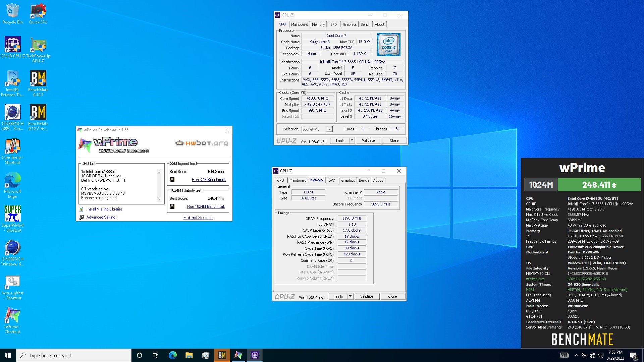
Task: Click taskbar search box
Action: 74,355
